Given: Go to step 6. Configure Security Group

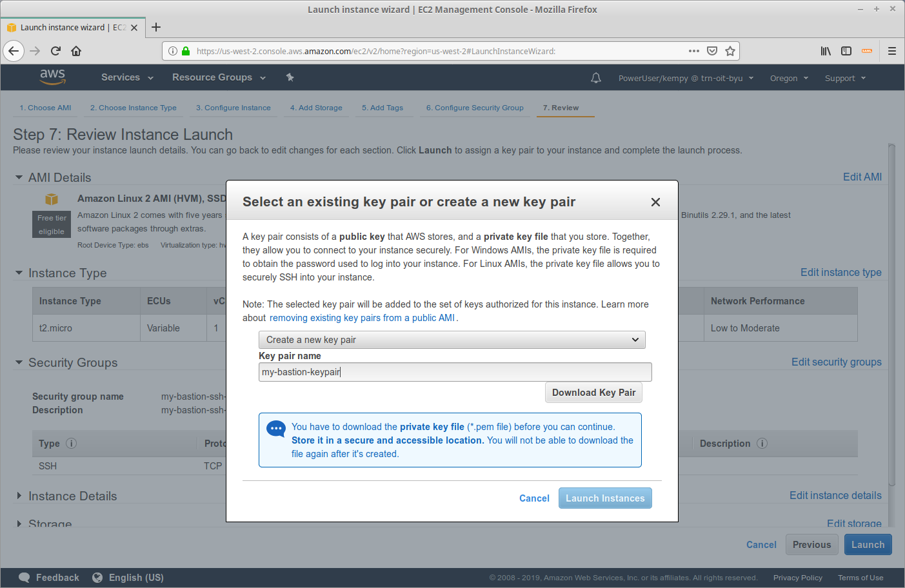Looking at the screenshot, I should [475, 108].
